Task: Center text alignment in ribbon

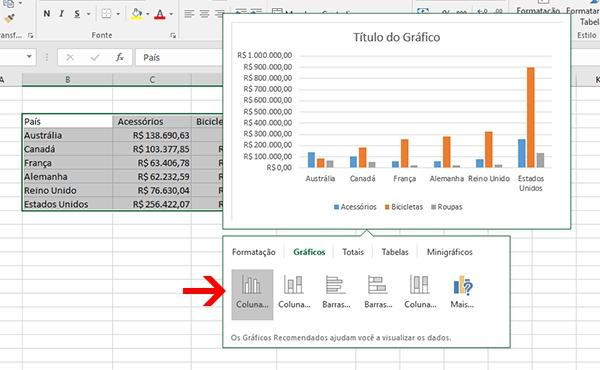Action: (204, 14)
